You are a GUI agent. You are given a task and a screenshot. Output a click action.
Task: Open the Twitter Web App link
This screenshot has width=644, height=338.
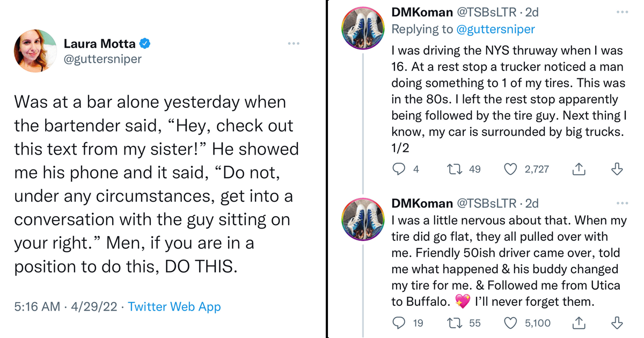pyautogui.click(x=174, y=307)
